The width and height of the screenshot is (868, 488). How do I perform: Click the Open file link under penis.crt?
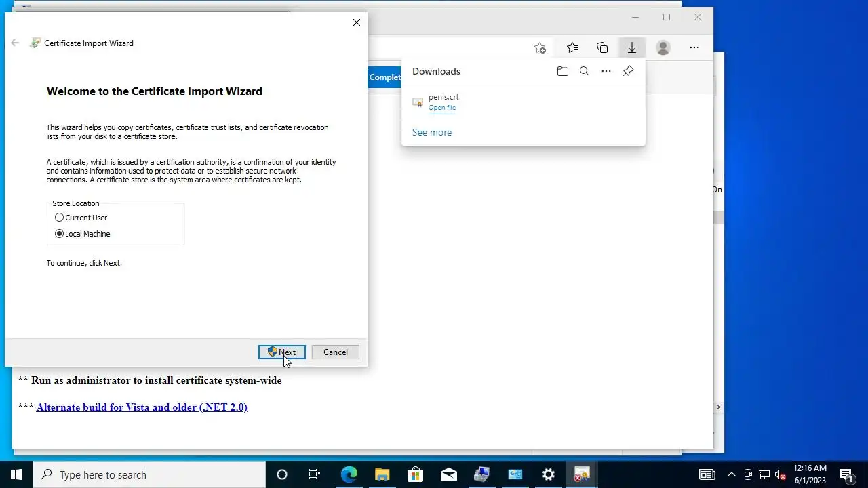click(x=442, y=108)
